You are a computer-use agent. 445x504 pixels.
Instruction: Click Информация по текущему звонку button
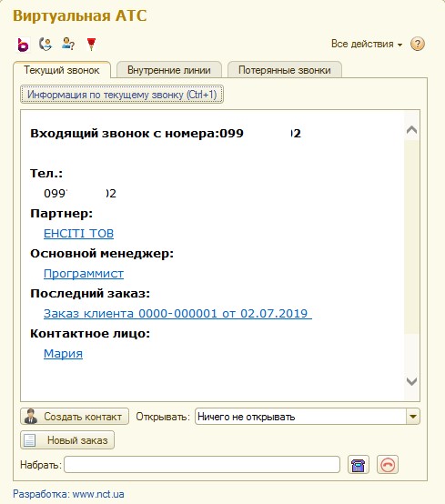pyautogui.click(x=122, y=95)
